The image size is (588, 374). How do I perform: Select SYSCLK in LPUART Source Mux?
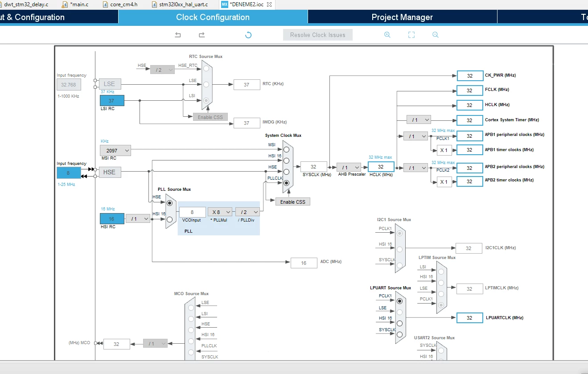click(x=399, y=334)
